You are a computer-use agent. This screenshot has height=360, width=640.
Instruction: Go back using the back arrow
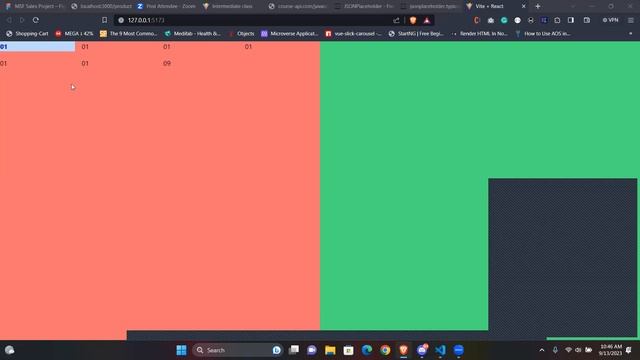9,20
